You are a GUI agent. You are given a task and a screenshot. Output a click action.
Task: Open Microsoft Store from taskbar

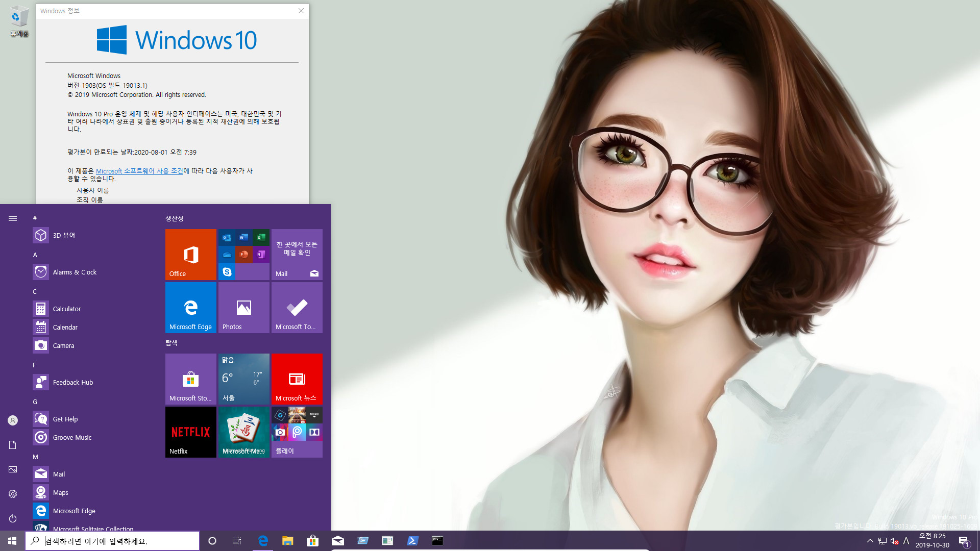tap(312, 541)
